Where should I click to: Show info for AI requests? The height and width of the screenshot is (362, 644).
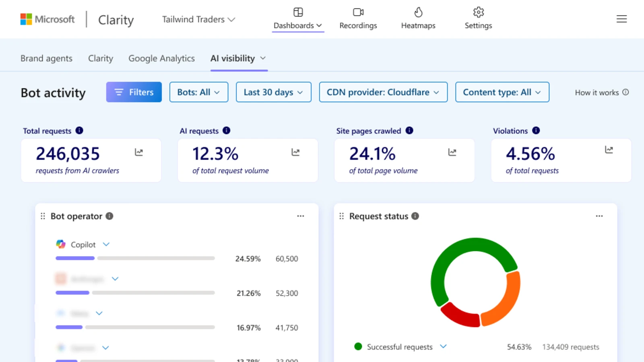(227, 130)
